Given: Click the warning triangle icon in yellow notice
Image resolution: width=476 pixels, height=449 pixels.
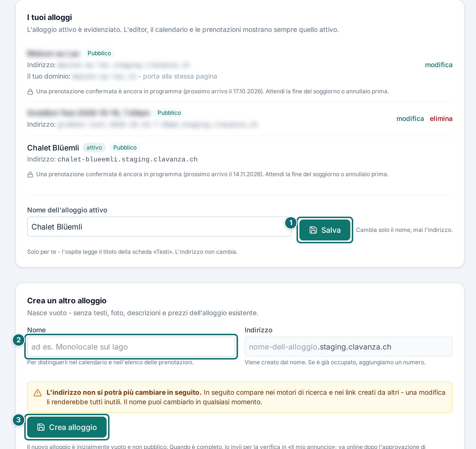Looking at the screenshot, I should click(x=38, y=393).
